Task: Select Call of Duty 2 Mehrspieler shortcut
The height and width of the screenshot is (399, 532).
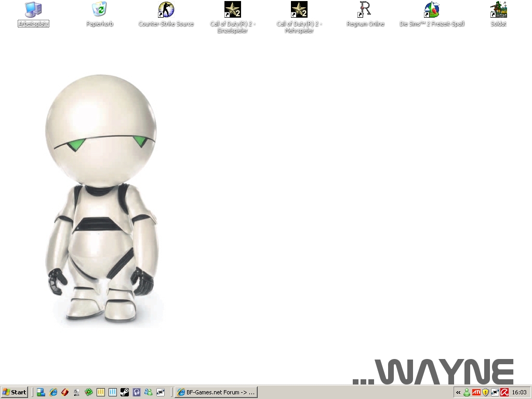Action: tap(299, 10)
